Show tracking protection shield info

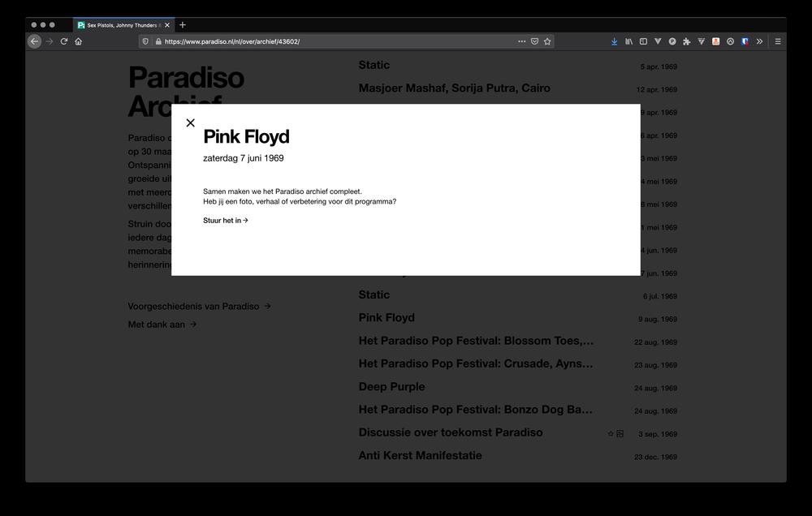(x=146, y=41)
